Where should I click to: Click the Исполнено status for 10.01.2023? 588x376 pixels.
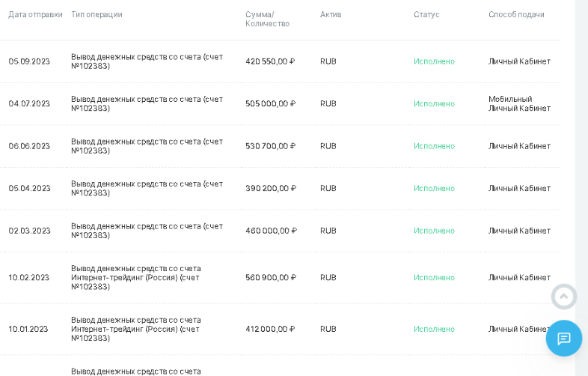click(x=434, y=329)
